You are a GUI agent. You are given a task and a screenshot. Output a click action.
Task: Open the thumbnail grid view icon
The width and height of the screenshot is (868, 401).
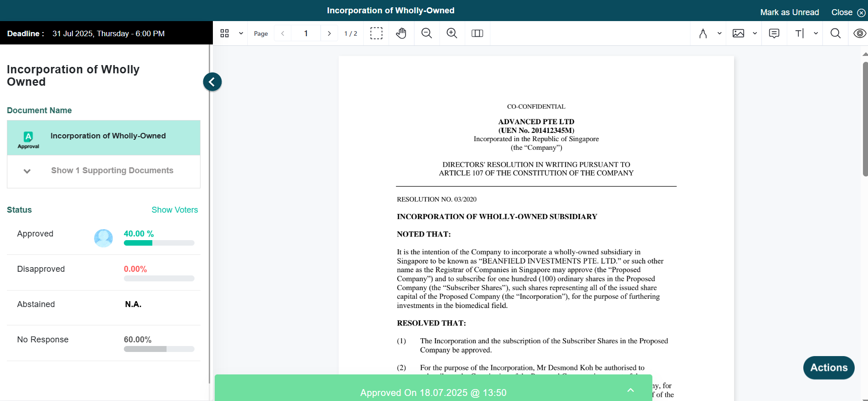click(224, 33)
